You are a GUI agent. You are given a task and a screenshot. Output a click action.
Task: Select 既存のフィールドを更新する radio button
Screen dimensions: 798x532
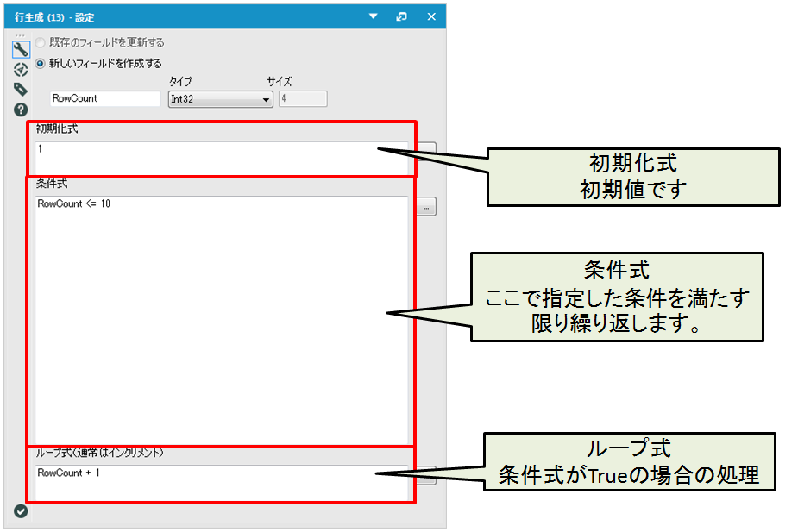tap(41, 42)
